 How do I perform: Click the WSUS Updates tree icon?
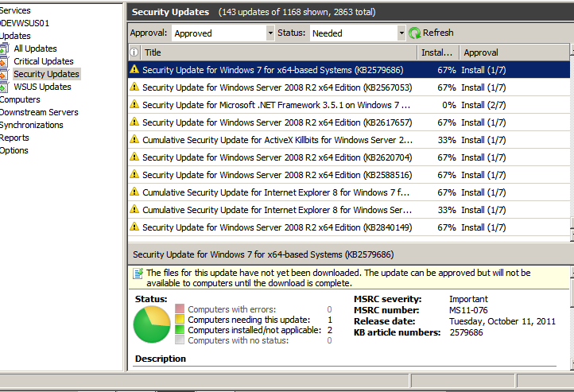pyautogui.click(x=4, y=87)
